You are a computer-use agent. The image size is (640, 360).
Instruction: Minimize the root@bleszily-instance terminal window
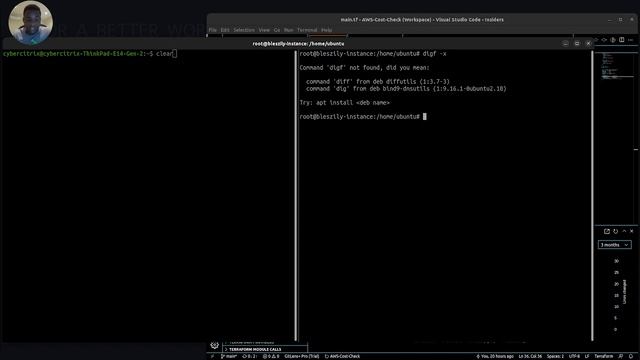565,43
